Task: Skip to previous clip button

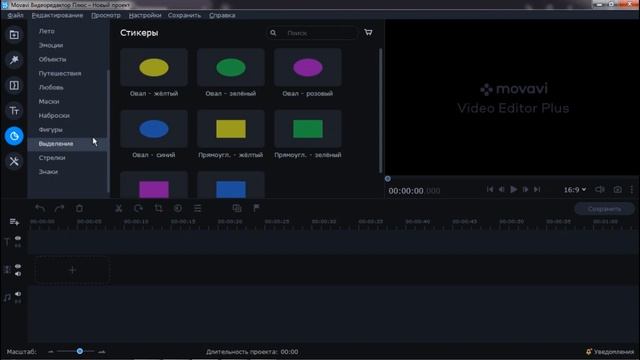Action: [490, 189]
